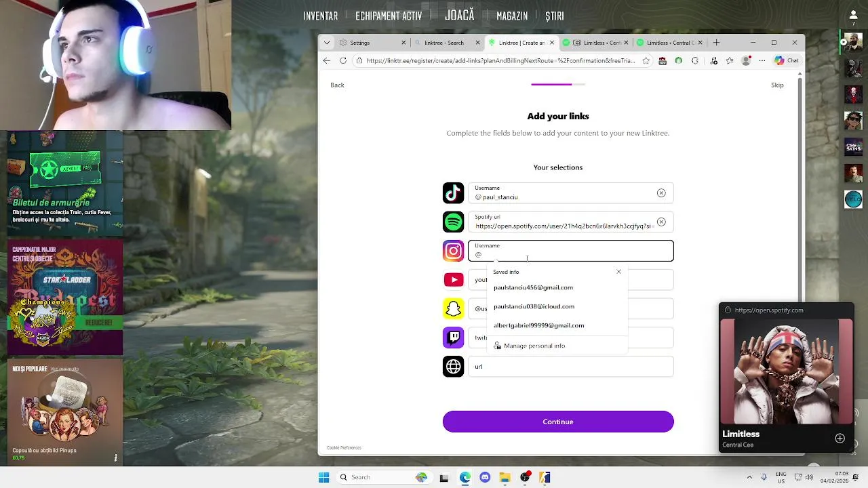Click the Spotify icon in Your selections

(x=454, y=222)
